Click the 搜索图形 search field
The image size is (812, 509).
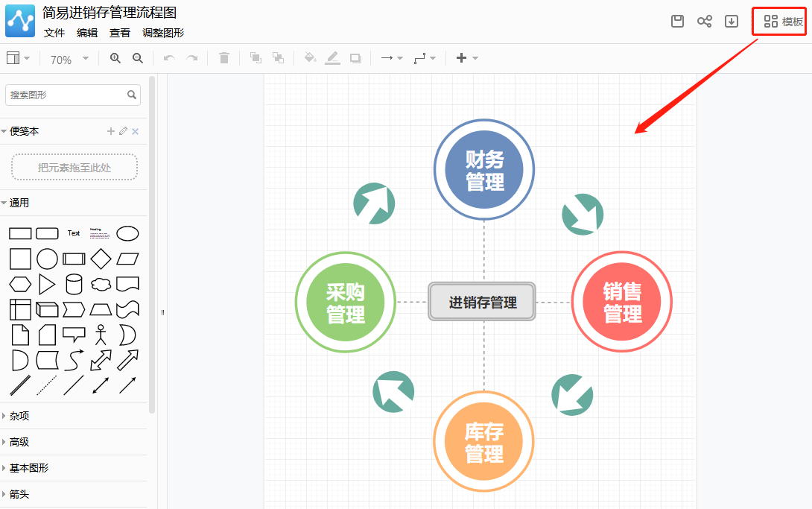click(73, 95)
